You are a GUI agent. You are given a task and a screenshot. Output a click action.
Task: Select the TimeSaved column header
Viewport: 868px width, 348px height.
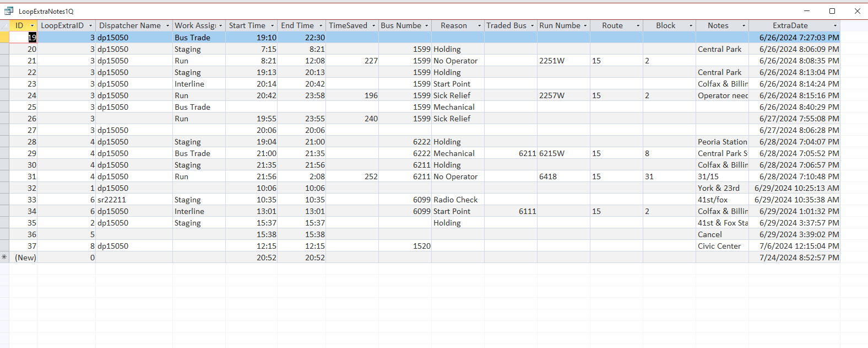(x=348, y=26)
